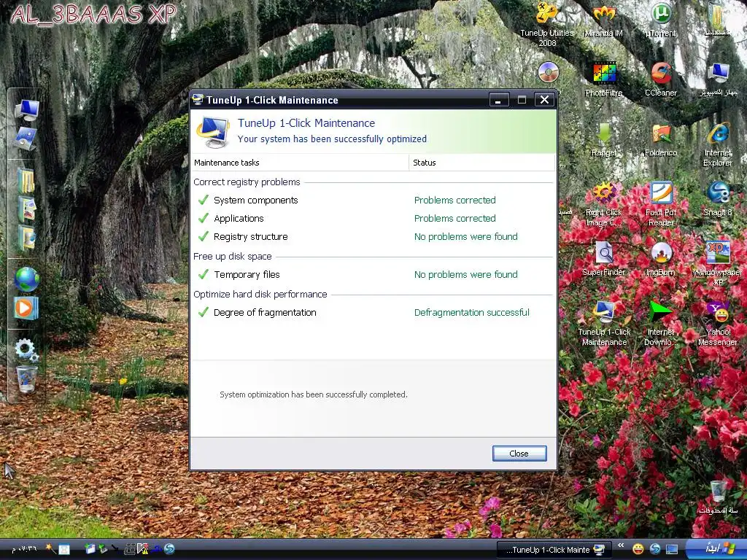Open the PhotoFiltre desktop icon

(603, 79)
